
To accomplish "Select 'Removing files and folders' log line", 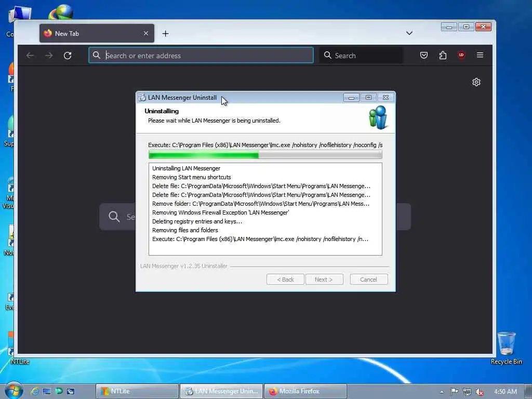I will [x=185, y=230].
